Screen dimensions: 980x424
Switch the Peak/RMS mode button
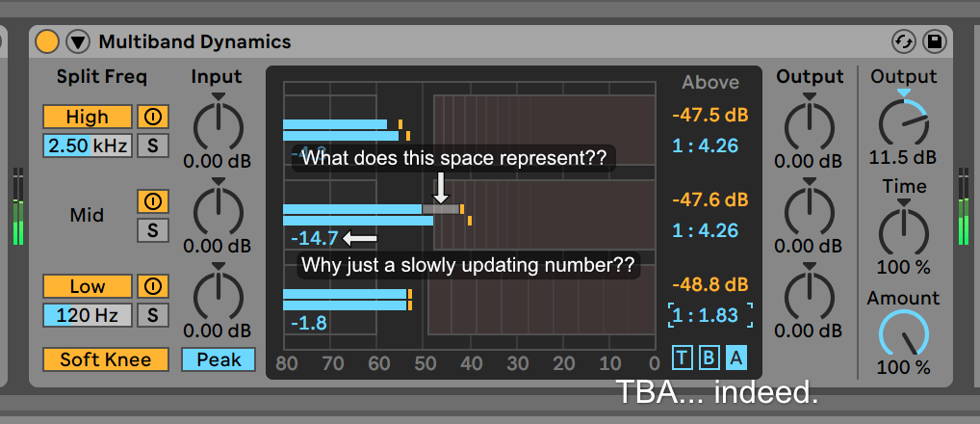(x=219, y=359)
